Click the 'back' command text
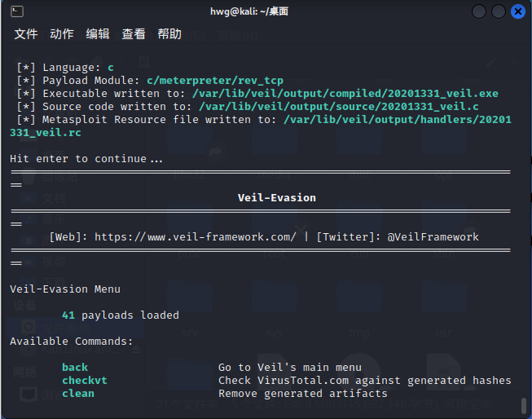 (75, 368)
